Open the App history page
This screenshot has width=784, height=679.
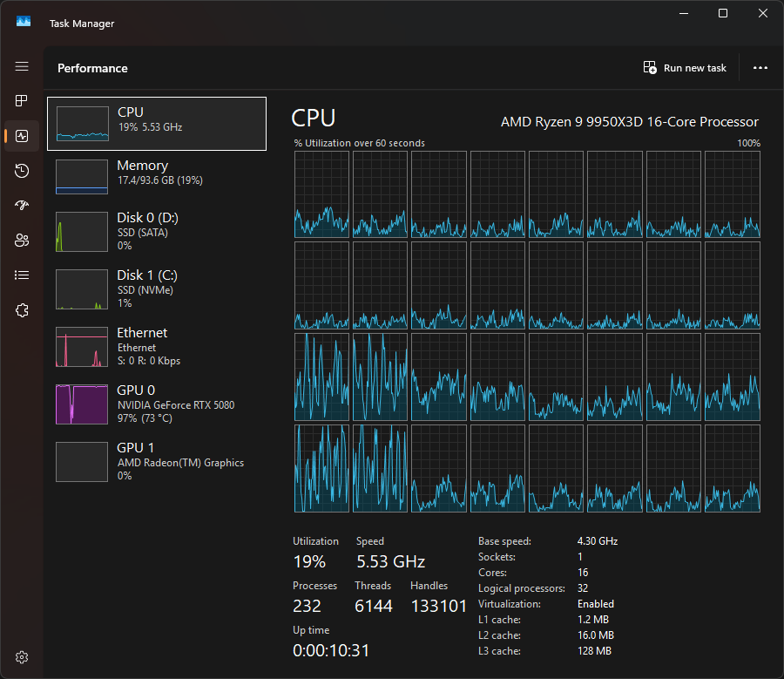(x=22, y=171)
